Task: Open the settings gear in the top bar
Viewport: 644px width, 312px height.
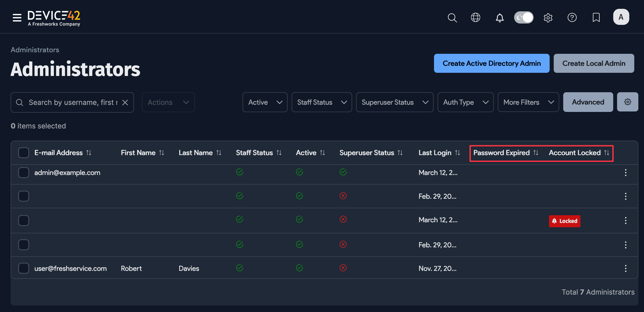Action: 548,17
